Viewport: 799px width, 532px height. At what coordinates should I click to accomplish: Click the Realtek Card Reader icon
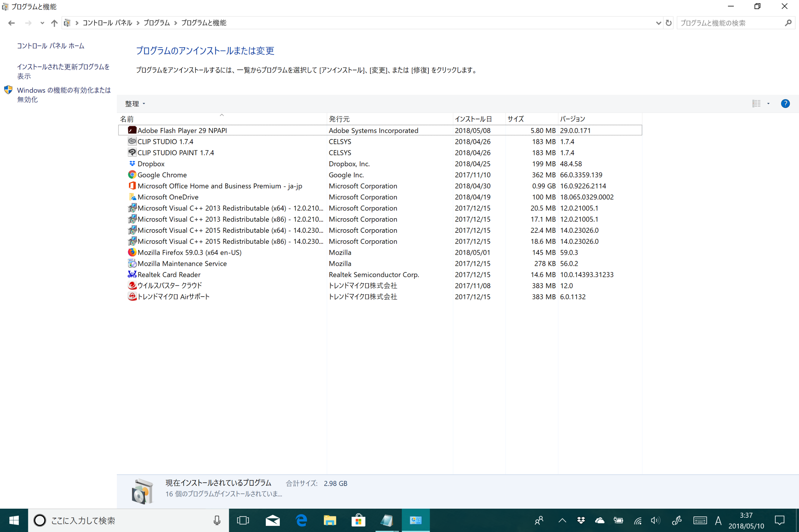pos(132,274)
